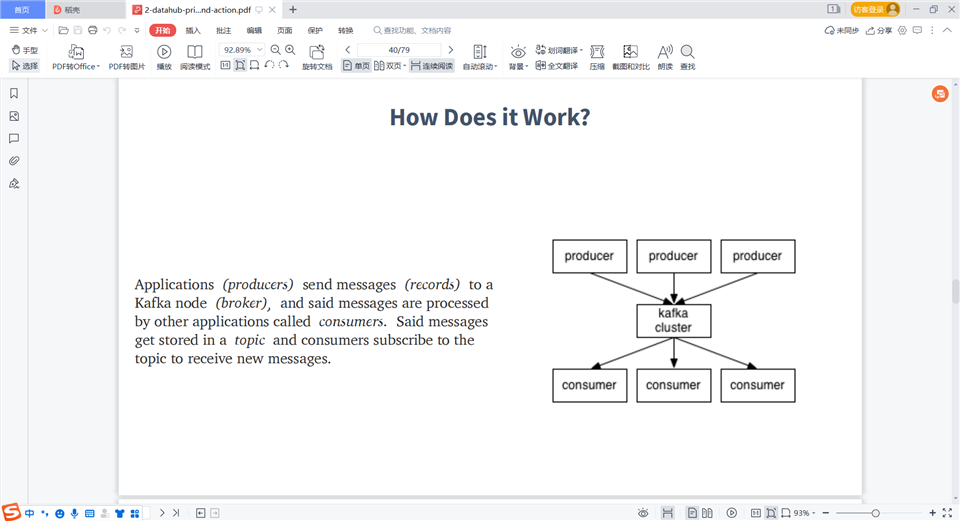
Task: Click 访客登录 guest login button
Action: [x=875, y=9]
